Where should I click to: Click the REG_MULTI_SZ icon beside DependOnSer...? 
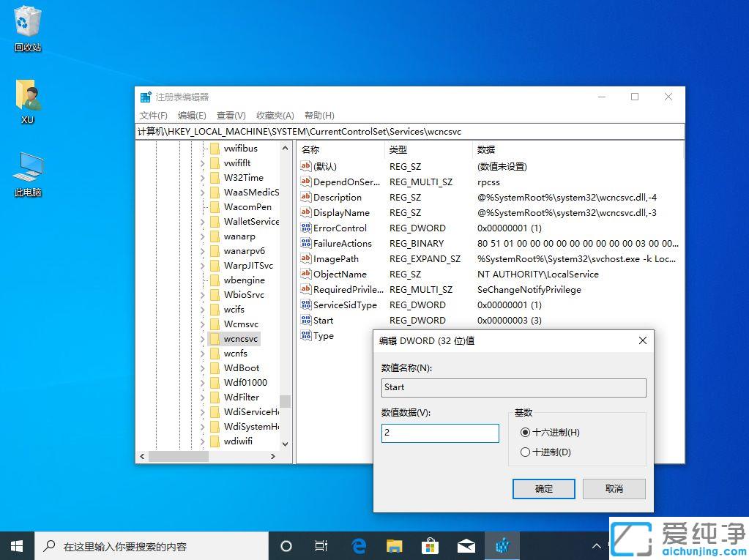click(307, 182)
